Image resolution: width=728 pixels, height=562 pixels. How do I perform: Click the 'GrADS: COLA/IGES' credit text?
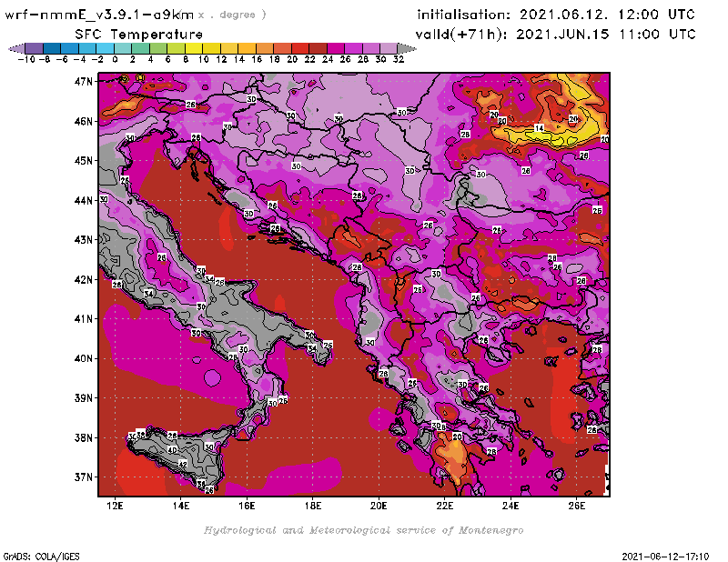click(x=41, y=556)
